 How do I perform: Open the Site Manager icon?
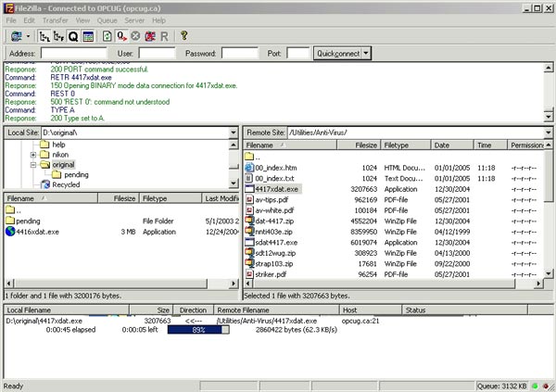pos(14,36)
